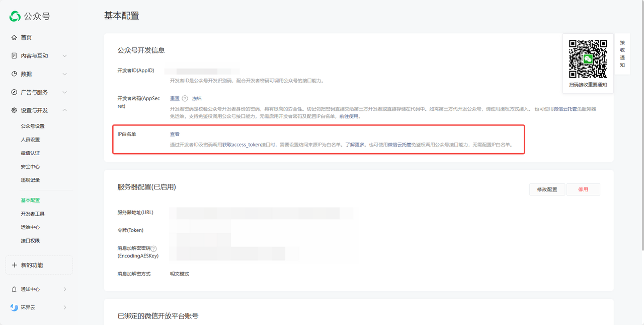The image size is (644, 325).
Task: Click the plus icon for 新的功能
Action: (14, 265)
